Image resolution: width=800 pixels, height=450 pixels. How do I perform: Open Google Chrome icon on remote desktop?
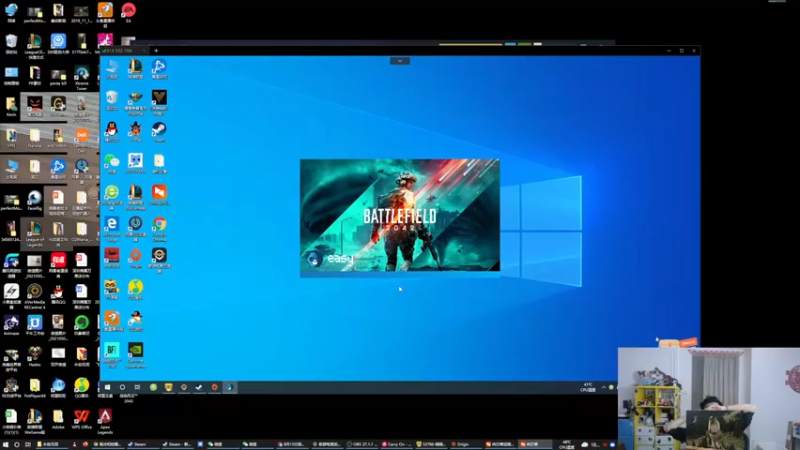point(159,226)
